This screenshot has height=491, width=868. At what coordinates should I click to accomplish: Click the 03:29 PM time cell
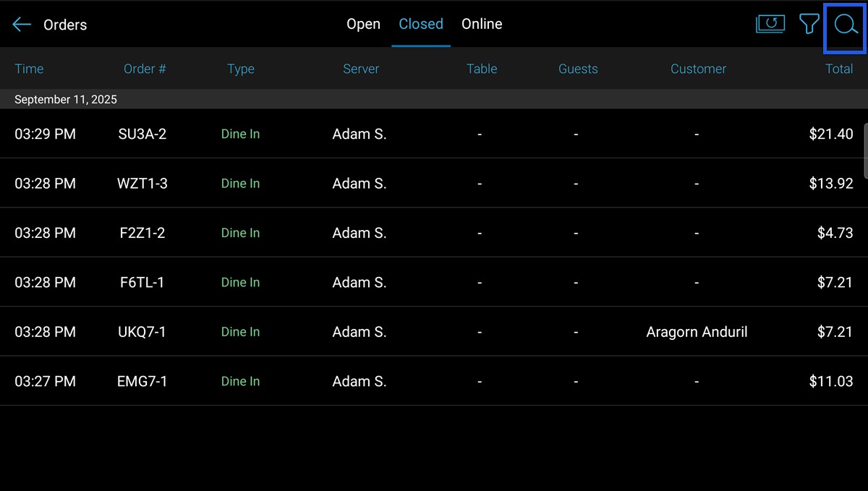(x=45, y=134)
